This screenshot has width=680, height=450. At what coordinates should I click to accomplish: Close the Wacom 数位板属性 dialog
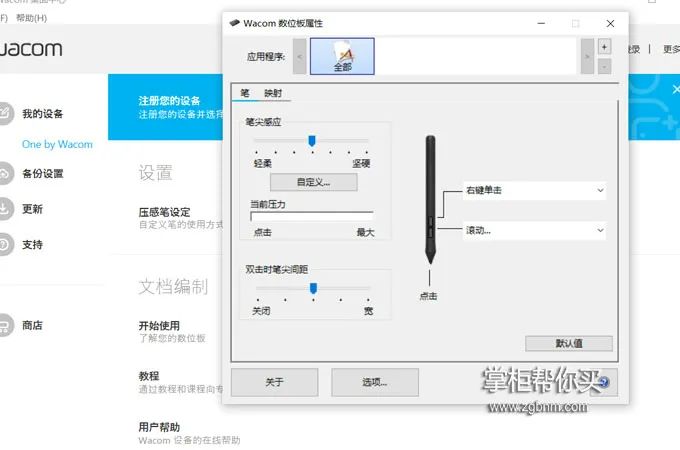point(610,23)
